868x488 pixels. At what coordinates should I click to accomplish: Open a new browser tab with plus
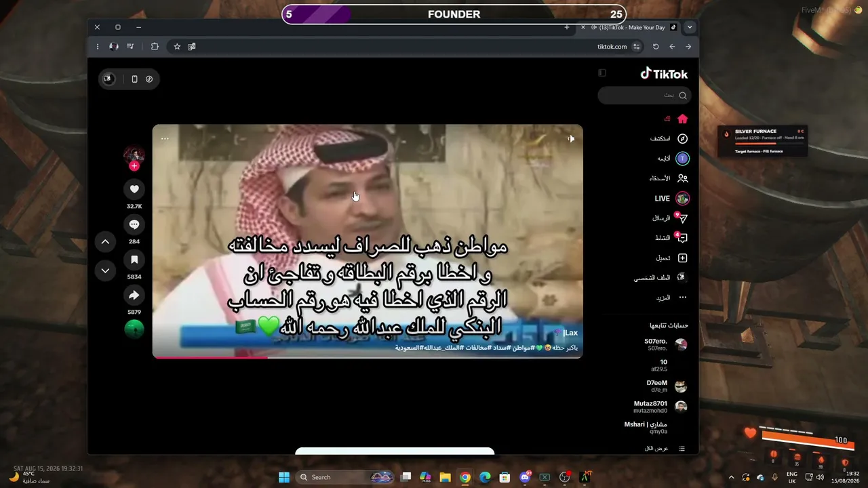pyautogui.click(x=567, y=27)
